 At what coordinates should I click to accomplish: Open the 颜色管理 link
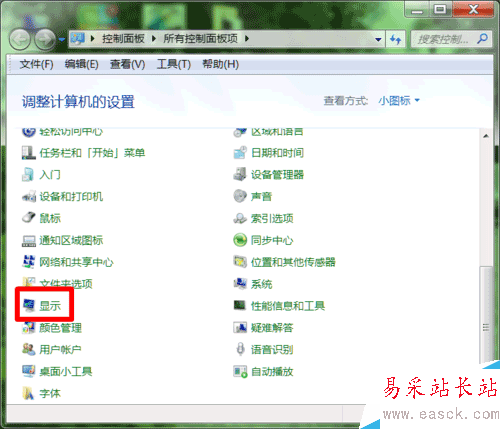click(60, 328)
